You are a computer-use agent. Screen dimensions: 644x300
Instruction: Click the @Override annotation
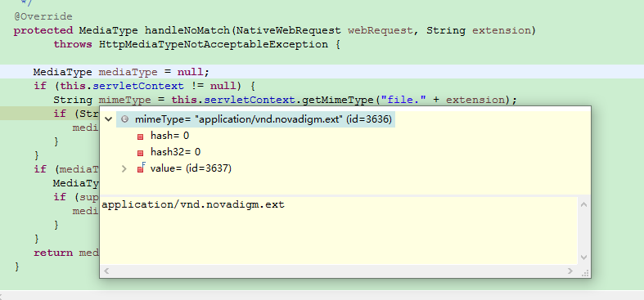click(x=43, y=17)
